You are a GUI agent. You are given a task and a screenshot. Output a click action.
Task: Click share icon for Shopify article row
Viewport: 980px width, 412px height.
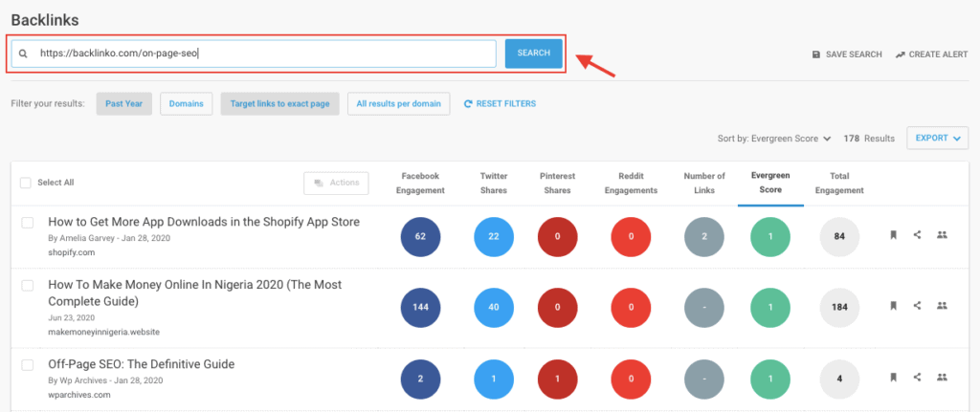917,235
